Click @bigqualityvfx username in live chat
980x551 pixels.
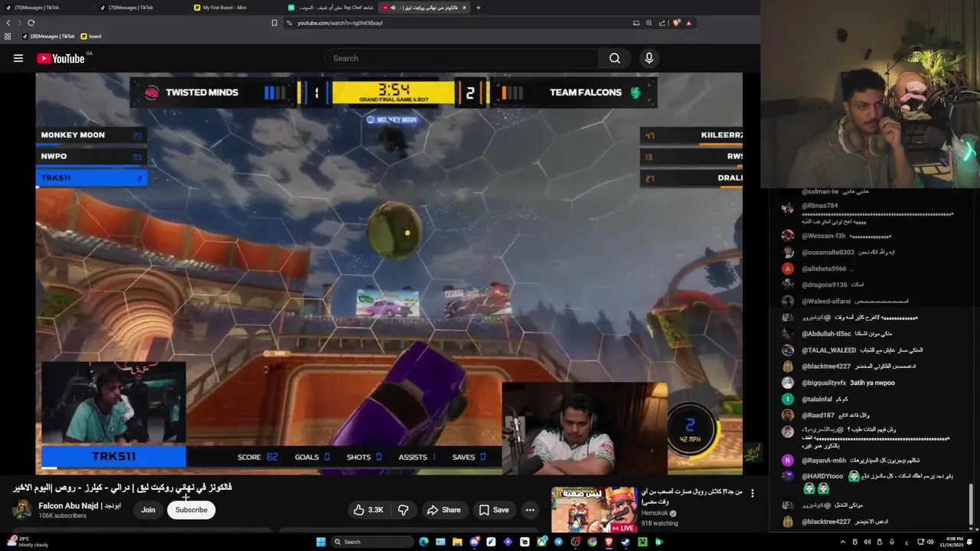[824, 383]
